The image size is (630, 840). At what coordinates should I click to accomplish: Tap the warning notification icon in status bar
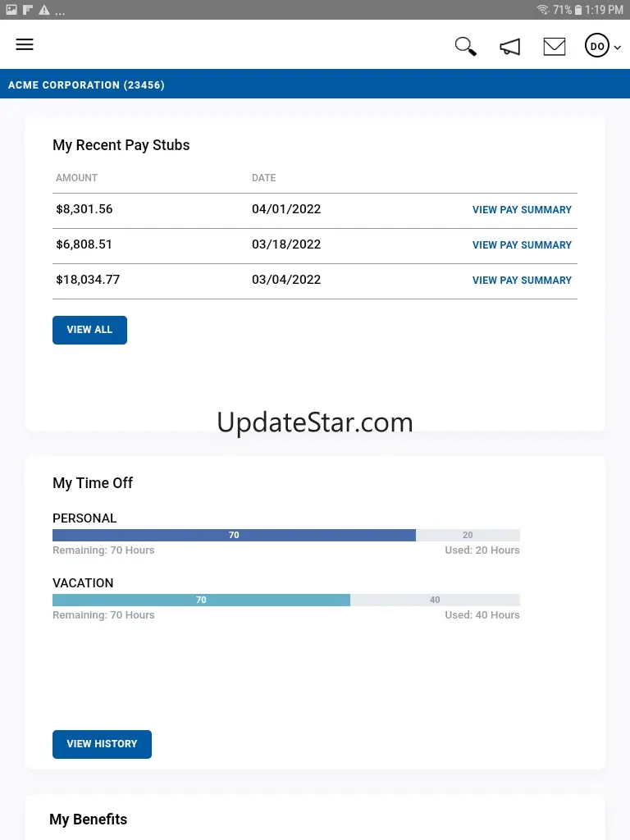[x=43, y=10]
